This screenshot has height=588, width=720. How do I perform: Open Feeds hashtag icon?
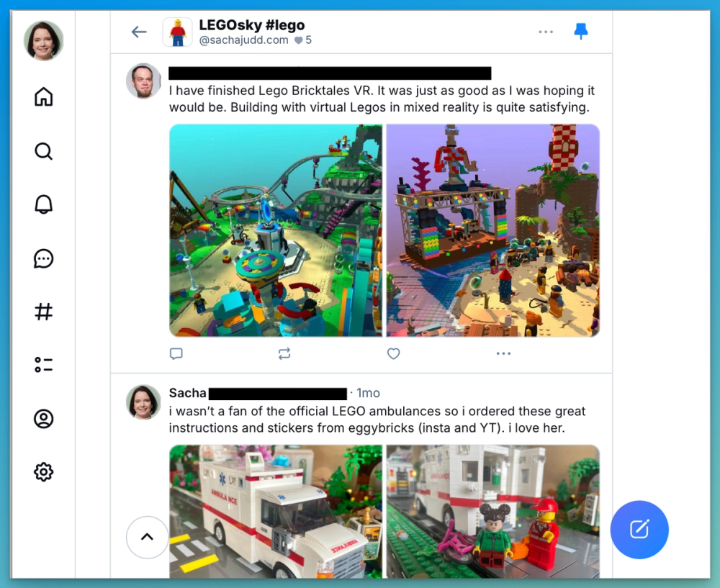(44, 312)
